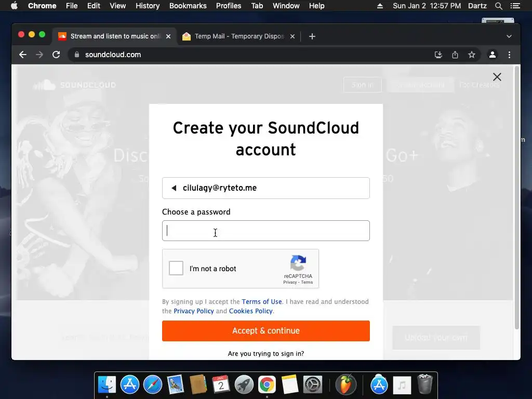This screenshot has width=532, height=399.
Task: Close the sign-up modal with the X
Action: click(x=497, y=77)
